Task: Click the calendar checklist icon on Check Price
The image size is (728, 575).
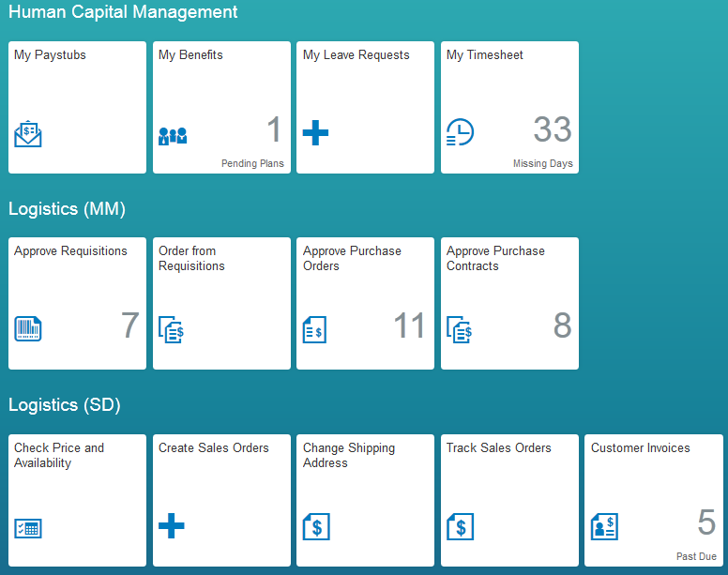Action: point(28,527)
